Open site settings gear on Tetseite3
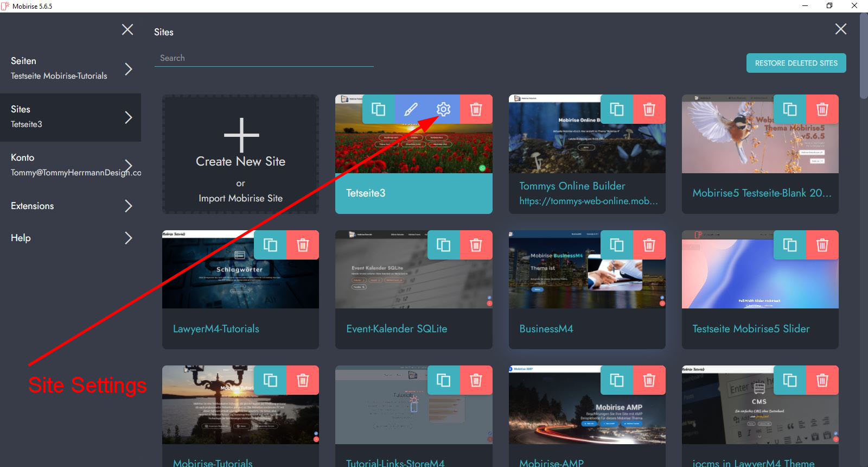868x467 pixels. tap(444, 109)
